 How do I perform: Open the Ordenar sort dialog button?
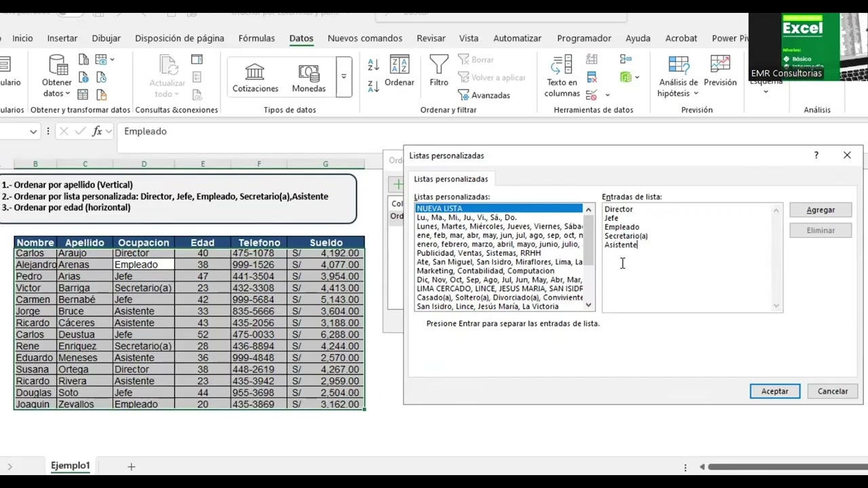coord(399,72)
